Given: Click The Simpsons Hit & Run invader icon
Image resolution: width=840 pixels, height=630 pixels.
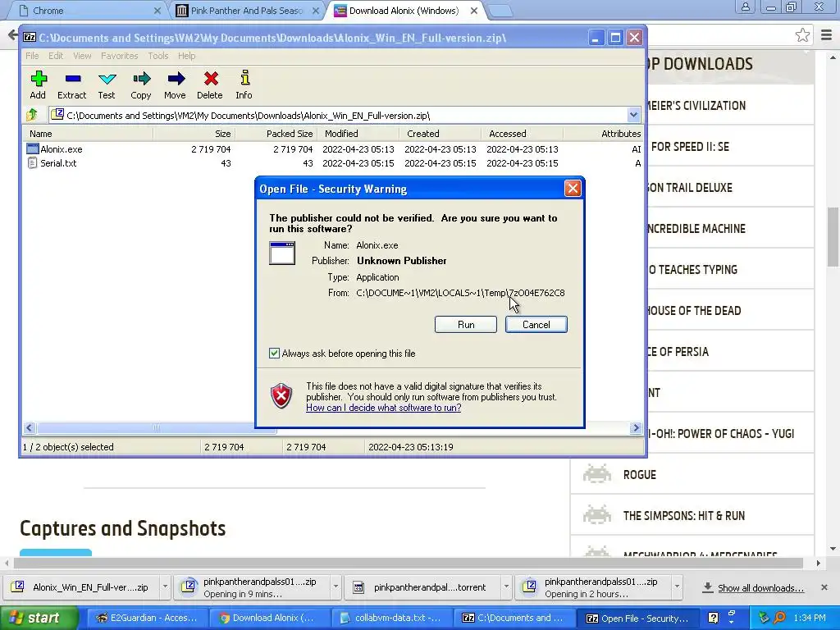Looking at the screenshot, I should tap(596, 515).
